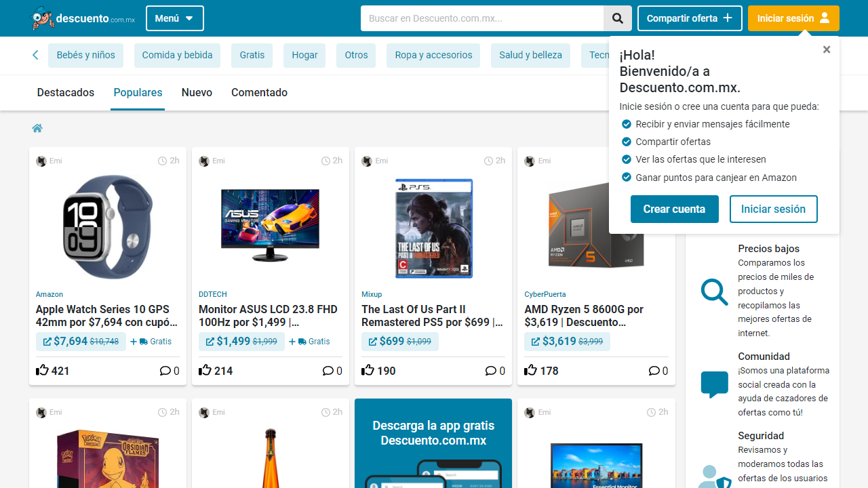Open the Menú dropdown
The image size is (868, 488).
pos(174,18)
